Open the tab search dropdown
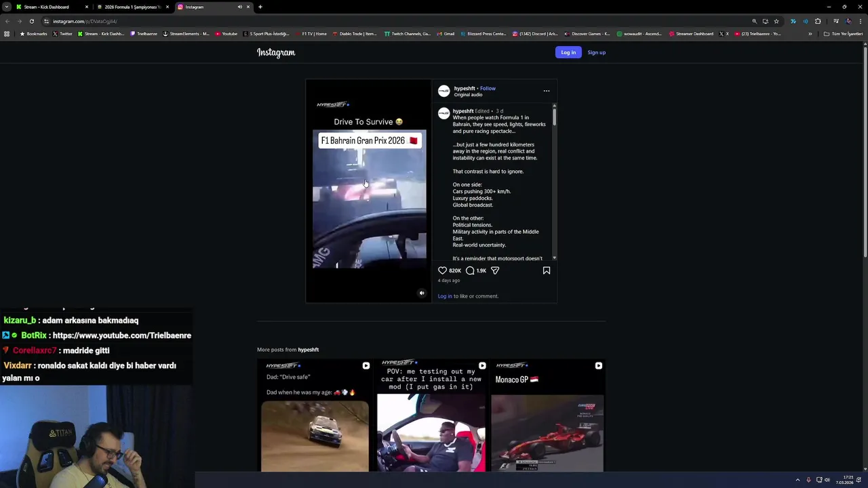Screen dimensions: 868x488 (x=6, y=7)
